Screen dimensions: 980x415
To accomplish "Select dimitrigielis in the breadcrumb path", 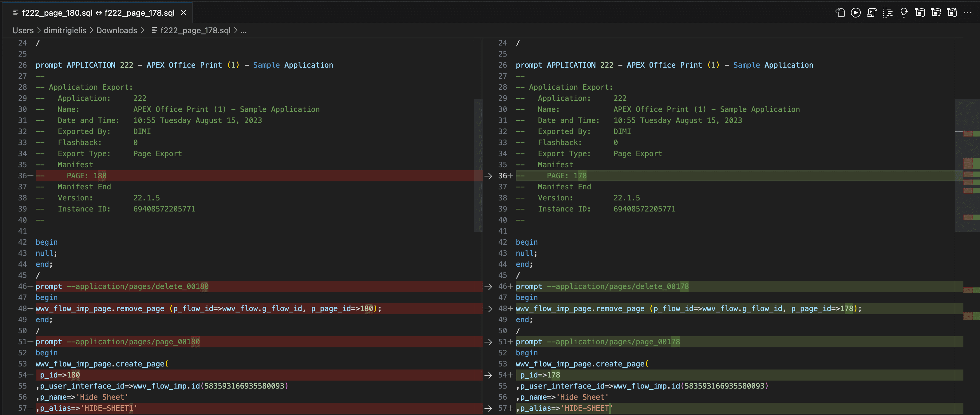I will coord(65,30).
